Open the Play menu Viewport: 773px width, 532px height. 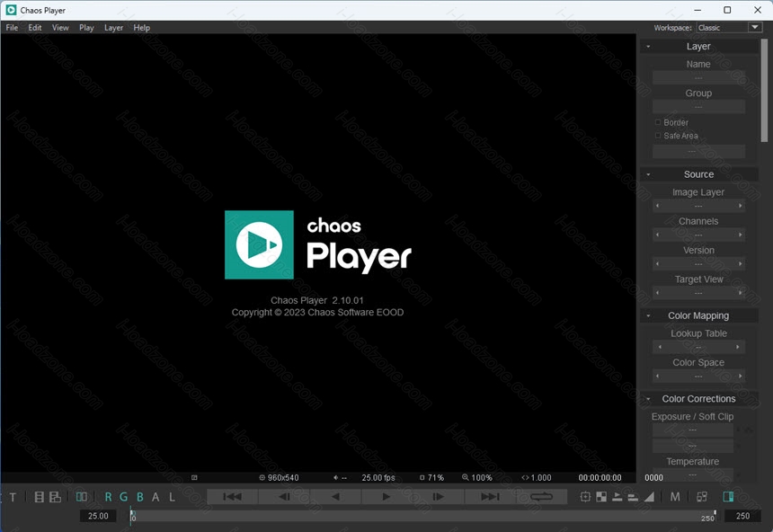pyautogui.click(x=86, y=28)
